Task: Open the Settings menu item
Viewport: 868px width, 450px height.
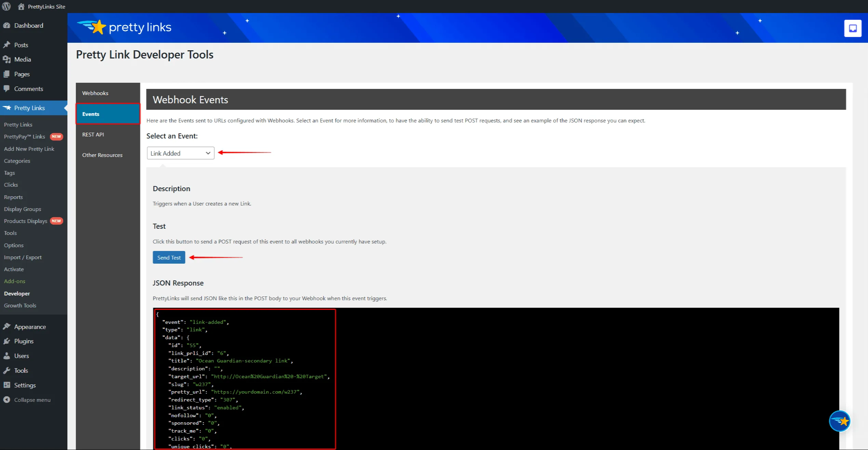Action: [25, 385]
